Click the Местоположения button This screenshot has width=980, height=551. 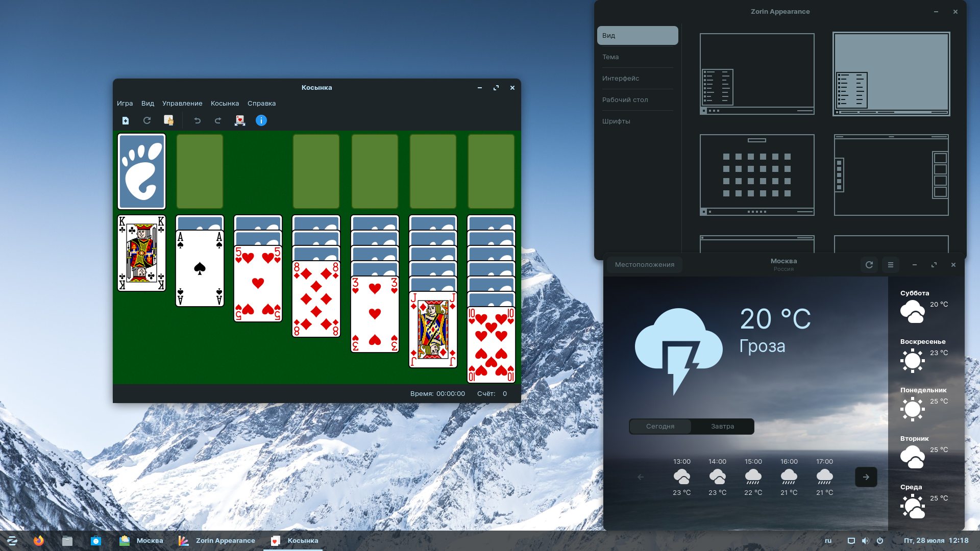pyautogui.click(x=644, y=265)
